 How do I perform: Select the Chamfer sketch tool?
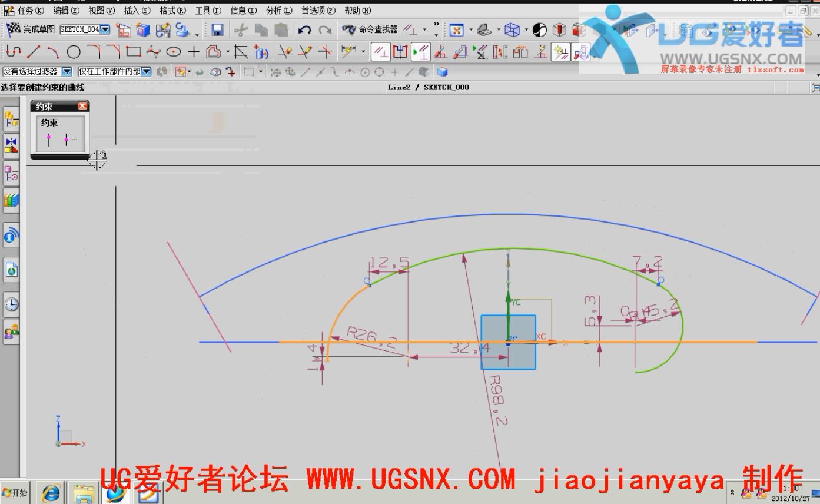point(114,52)
